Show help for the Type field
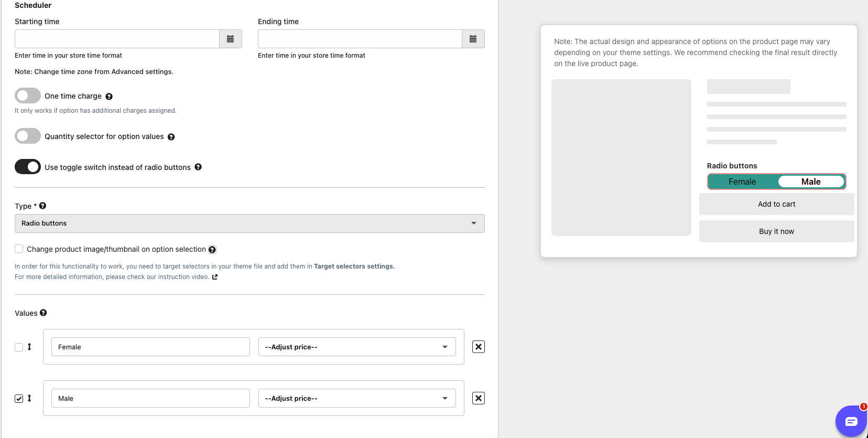The width and height of the screenshot is (868, 438). pos(43,206)
